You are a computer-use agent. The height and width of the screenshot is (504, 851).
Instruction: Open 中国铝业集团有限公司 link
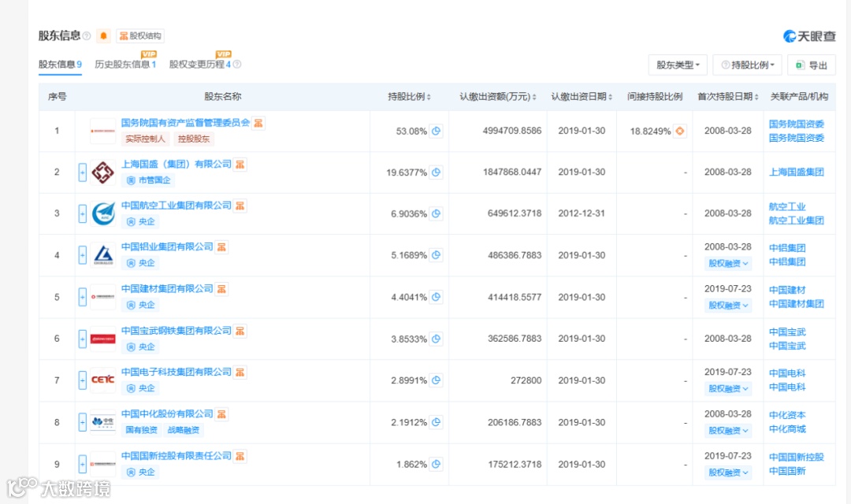pyautogui.click(x=166, y=246)
